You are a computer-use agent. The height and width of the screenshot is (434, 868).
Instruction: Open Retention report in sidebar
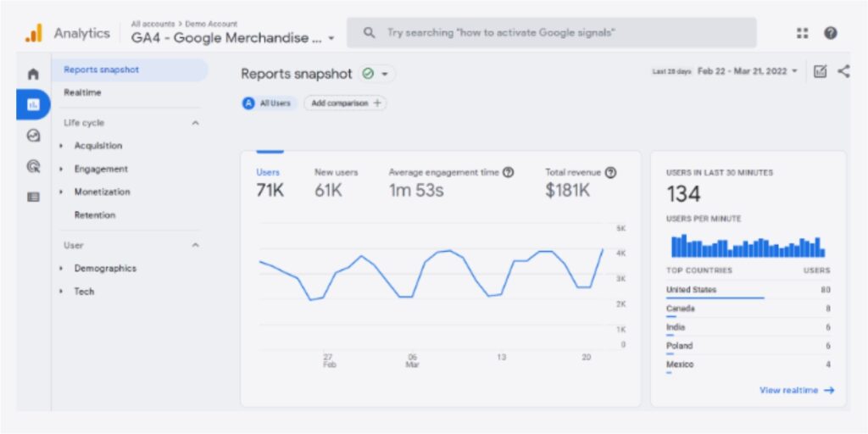(95, 214)
